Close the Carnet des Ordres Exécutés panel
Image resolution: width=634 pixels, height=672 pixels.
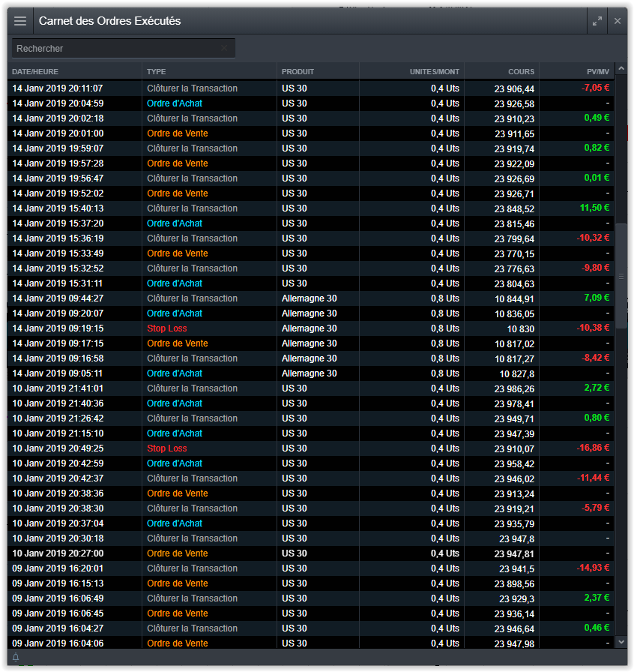tap(618, 21)
